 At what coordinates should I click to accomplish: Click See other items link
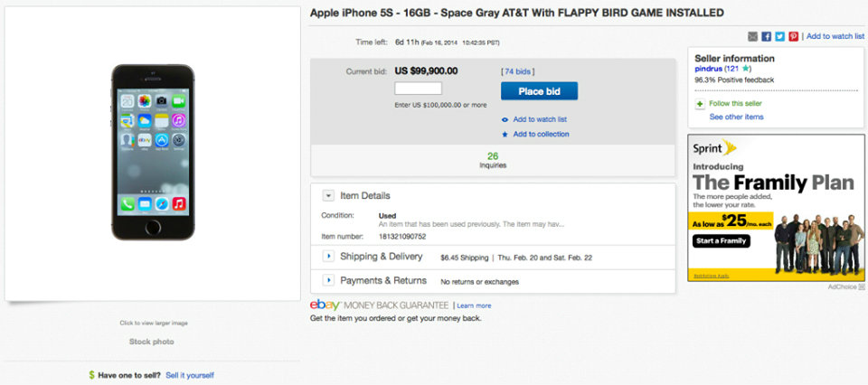[x=736, y=117]
